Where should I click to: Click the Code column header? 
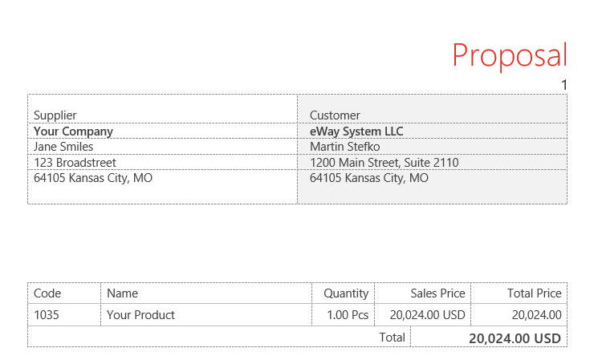click(x=64, y=293)
